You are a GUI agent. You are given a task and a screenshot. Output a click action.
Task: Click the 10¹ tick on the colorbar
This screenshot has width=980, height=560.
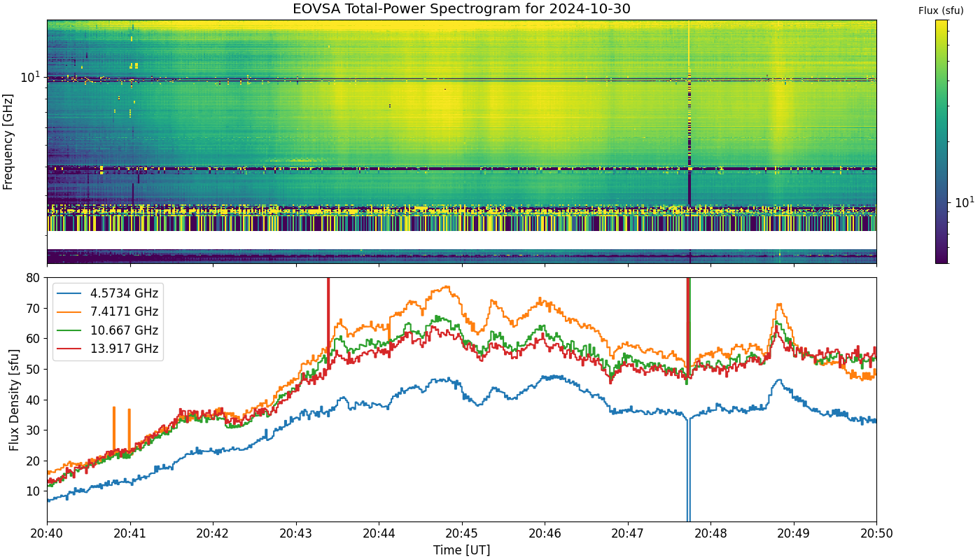[965, 202]
